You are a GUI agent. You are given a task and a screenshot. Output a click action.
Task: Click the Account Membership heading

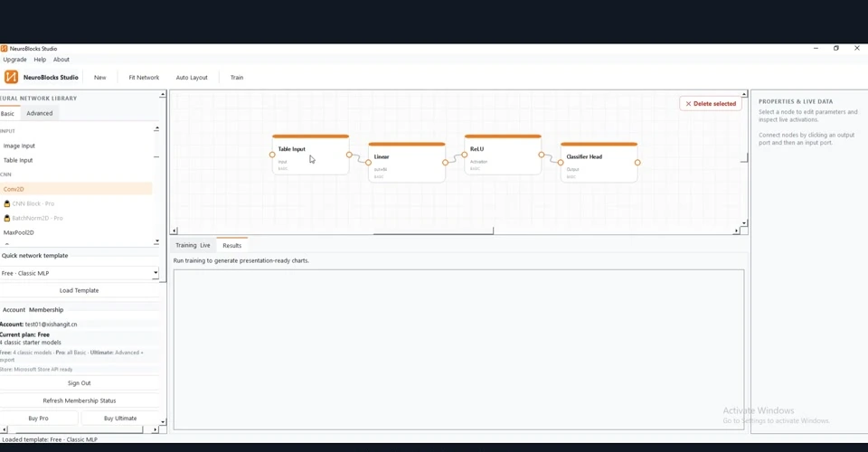(33, 310)
